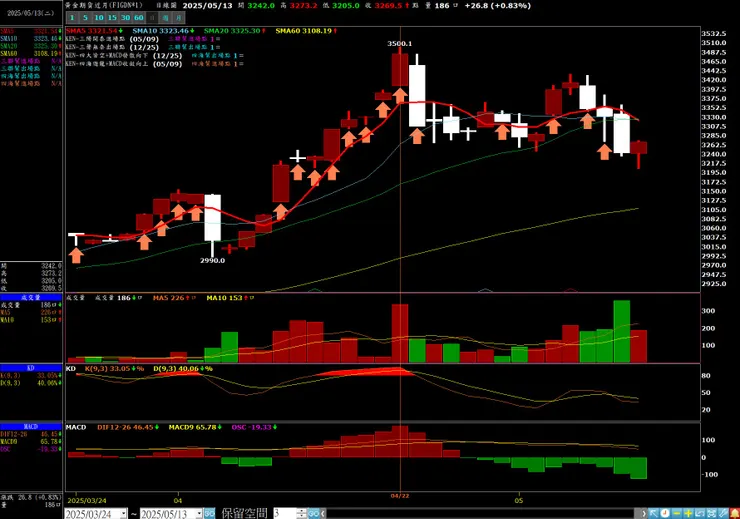The width and height of the screenshot is (740, 519).
Task: Open the alert bell icon
Action: pos(735,513)
